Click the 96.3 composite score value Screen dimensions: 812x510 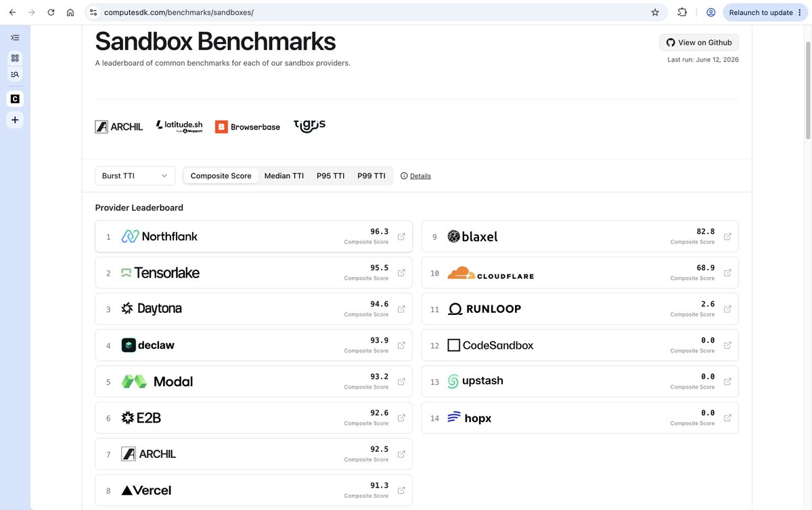pyautogui.click(x=380, y=232)
